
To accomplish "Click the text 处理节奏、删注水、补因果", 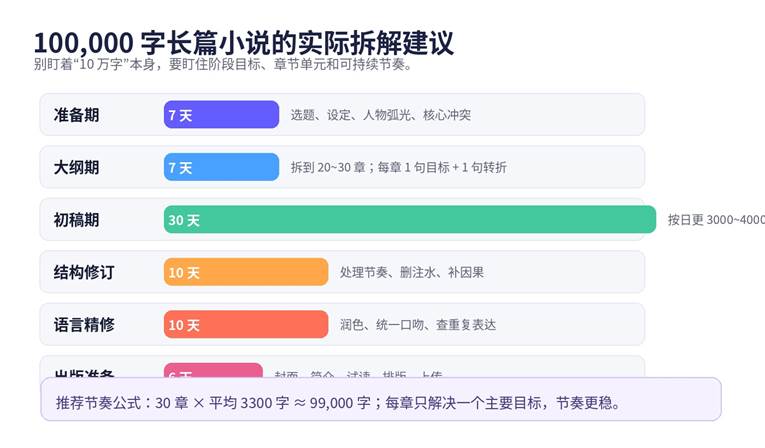I will 411,272.
